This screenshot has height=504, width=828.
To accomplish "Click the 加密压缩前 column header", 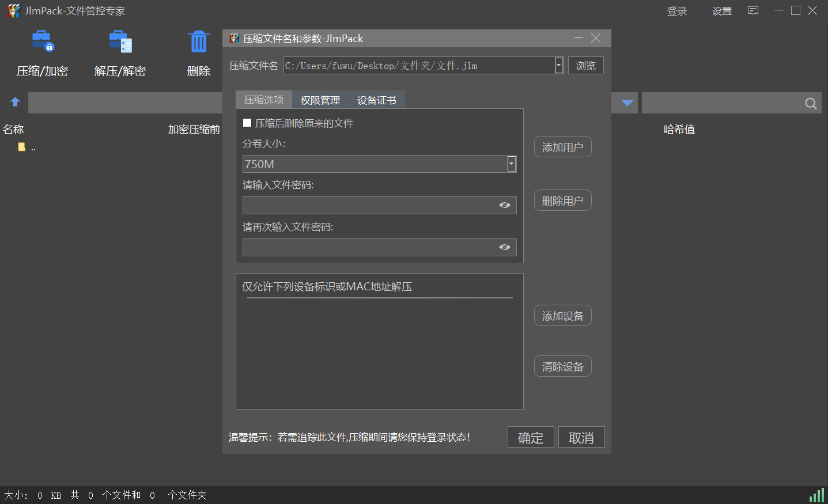I will pyautogui.click(x=194, y=130).
